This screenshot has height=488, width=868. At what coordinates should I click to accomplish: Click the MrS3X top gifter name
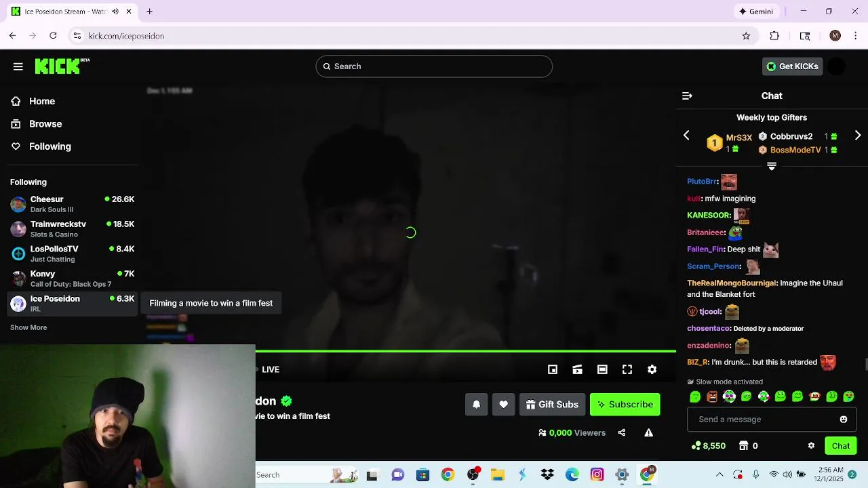(738, 138)
